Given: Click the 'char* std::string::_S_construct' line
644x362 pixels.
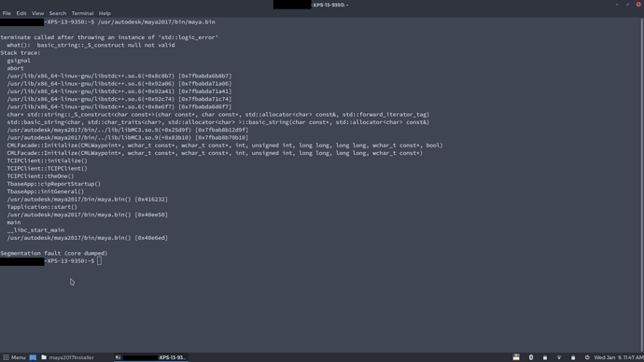Looking at the screenshot, I should [218, 115].
